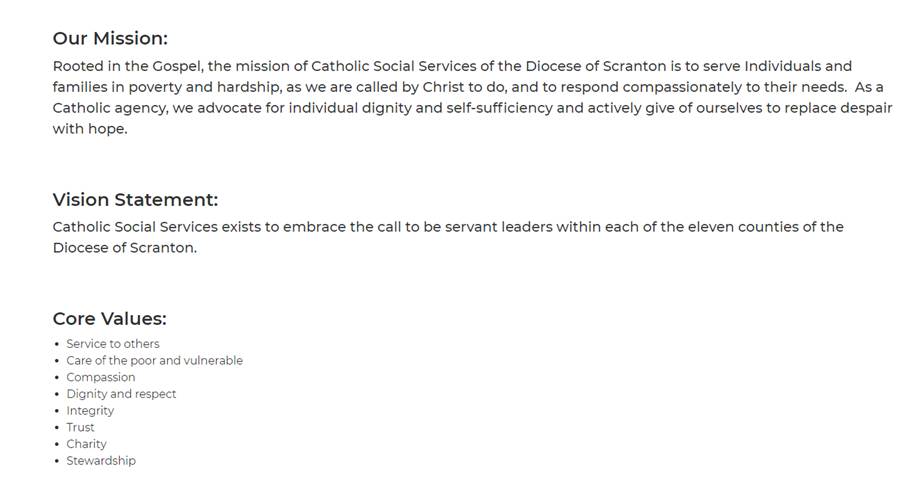Viewport: 908px width, 480px height.
Task: Click the "Trust" list item
Action: pos(81,428)
